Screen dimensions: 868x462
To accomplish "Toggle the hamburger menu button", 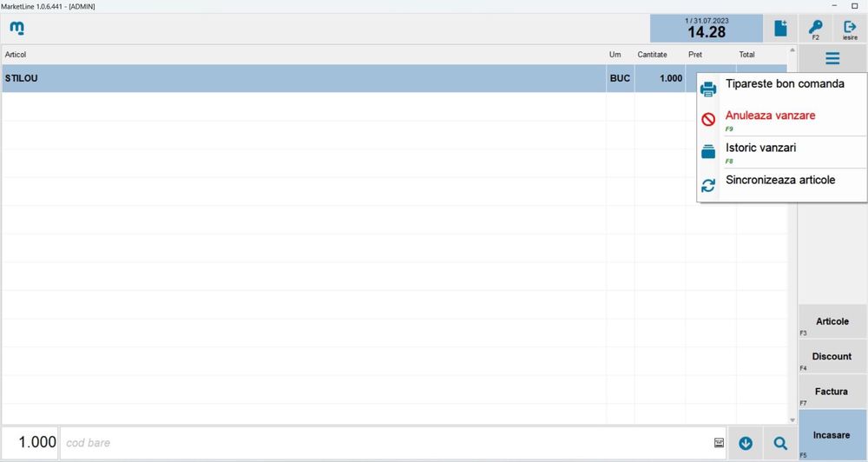I will (832, 57).
